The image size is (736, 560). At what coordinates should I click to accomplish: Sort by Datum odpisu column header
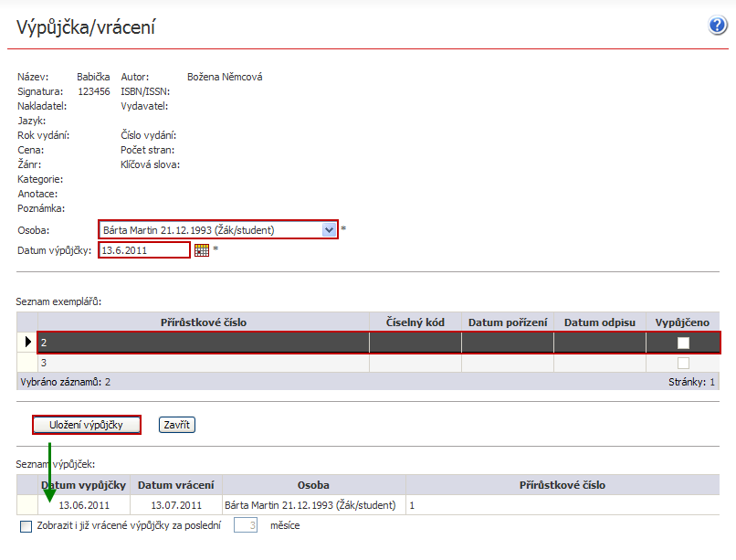[600, 322]
